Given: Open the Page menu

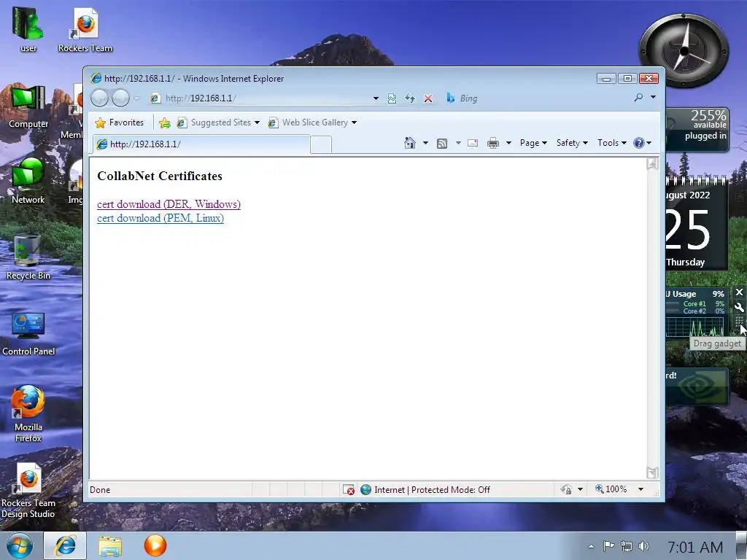Looking at the screenshot, I should pos(533,143).
